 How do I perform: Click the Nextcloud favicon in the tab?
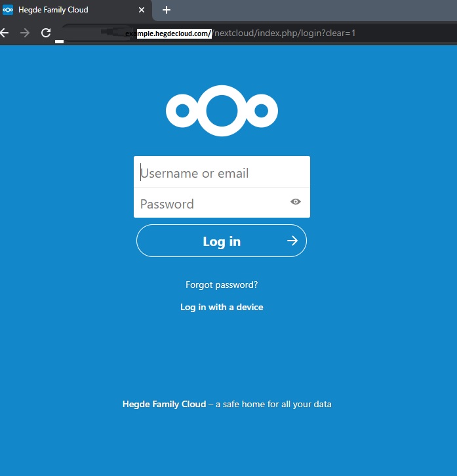[8, 10]
